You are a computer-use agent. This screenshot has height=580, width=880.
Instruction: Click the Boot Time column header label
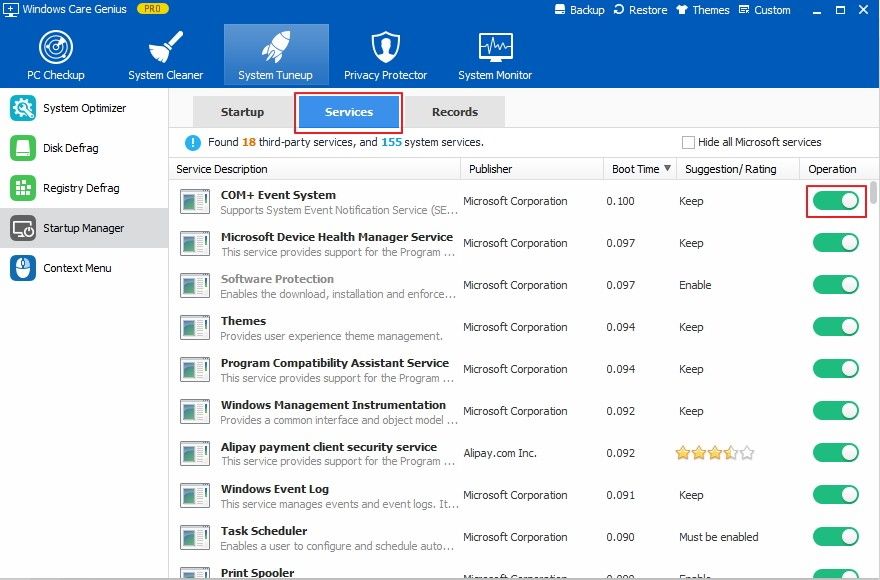[635, 169]
